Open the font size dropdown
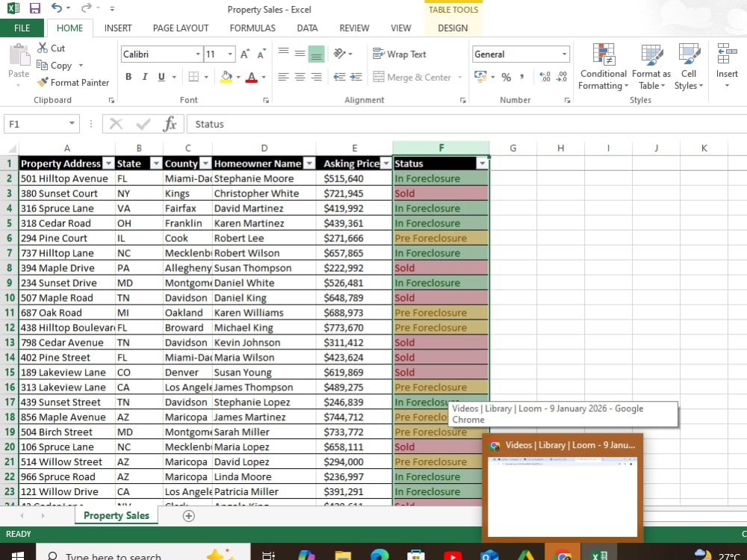Image resolution: width=747 pixels, height=560 pixels. [x=230, y=54]
